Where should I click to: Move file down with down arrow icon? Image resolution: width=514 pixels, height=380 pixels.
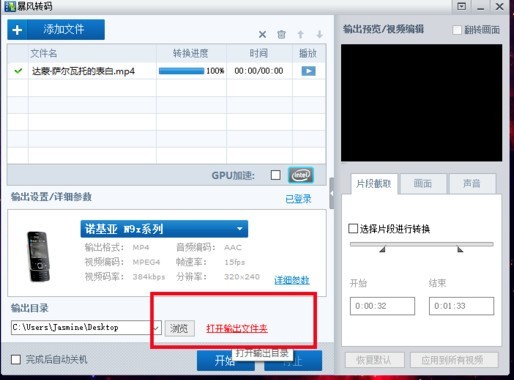(319, 34)
